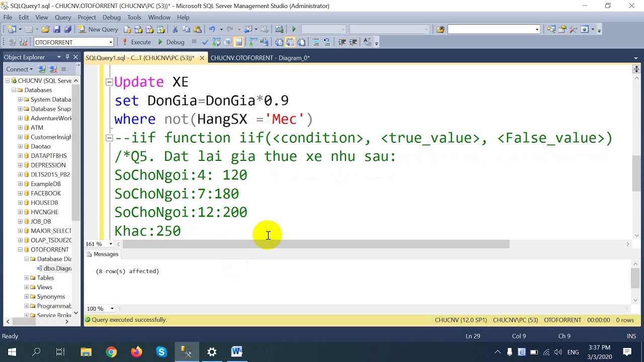Save the query with the floppy disk icon

tap(56, 29)
